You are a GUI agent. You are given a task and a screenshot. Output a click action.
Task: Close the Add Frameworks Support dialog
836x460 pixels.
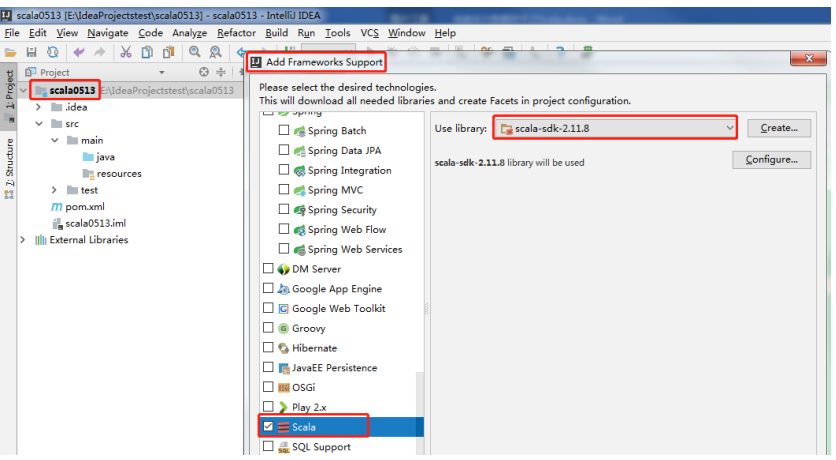pyautogui.click(x=808, y=58)
